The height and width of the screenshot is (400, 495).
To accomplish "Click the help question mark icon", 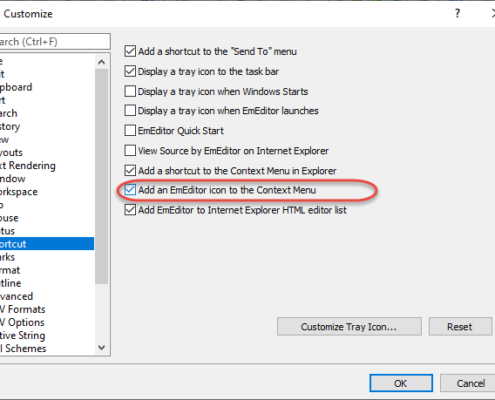I will [457, 14].
